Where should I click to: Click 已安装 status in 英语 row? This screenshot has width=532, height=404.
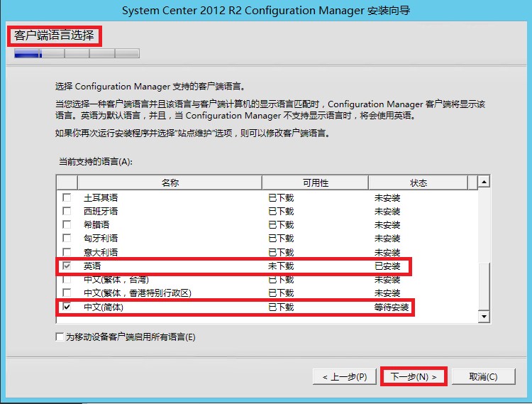coord(387,266)
